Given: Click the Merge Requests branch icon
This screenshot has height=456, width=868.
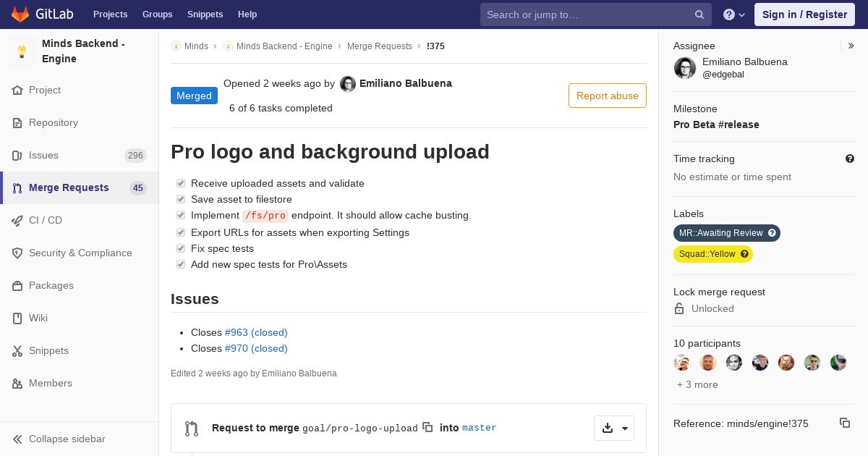Looking at the screenshot, I should [x=17, y=188].
